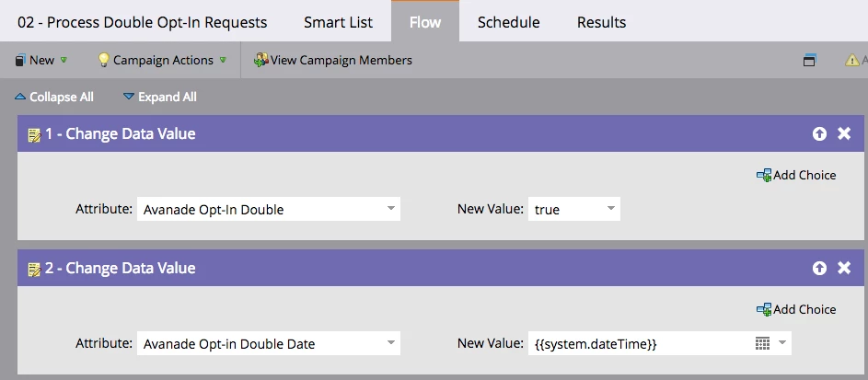Image resolution: width=868 pixels, height=380 pixels.
Task: Click the move-up arrow on step 1
Action: tap(819, 134)
